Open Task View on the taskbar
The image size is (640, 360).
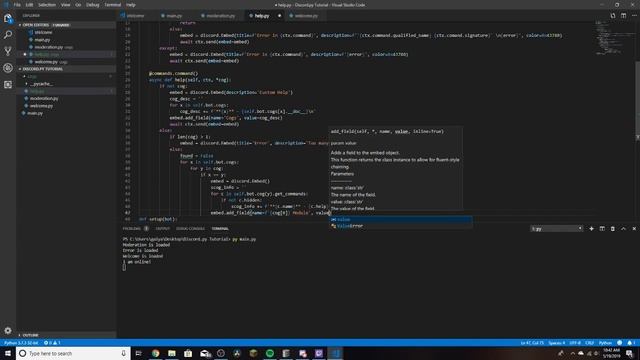point(138,353)
